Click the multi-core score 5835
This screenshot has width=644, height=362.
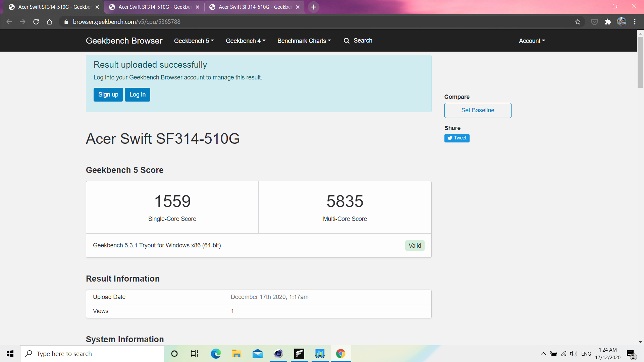[345, 201]
